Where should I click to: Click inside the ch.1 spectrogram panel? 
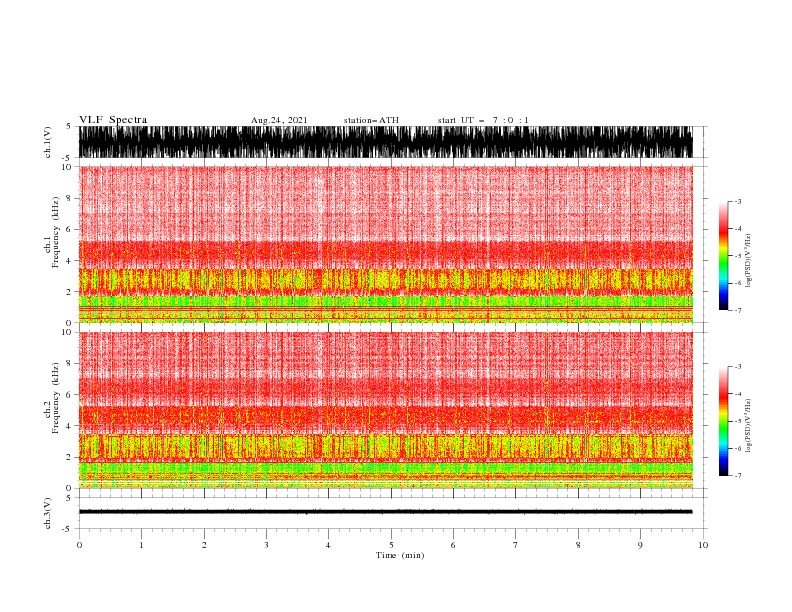point(385,244)
